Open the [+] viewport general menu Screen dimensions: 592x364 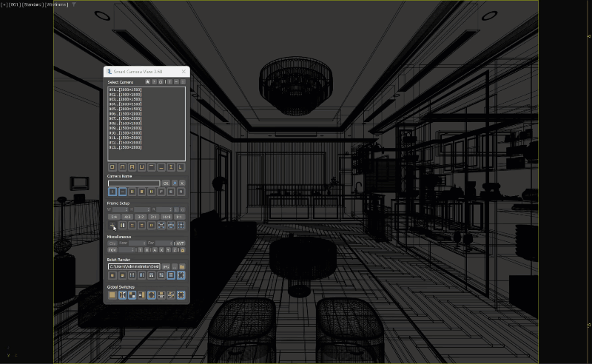4,4
